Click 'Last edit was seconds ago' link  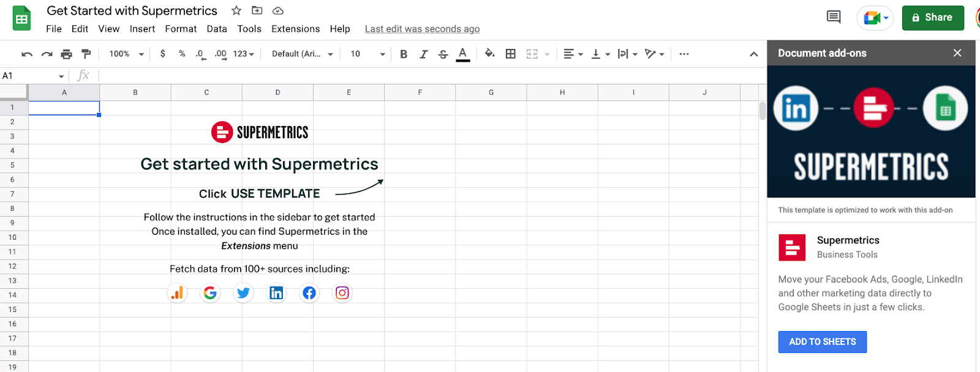click(423, 29)
